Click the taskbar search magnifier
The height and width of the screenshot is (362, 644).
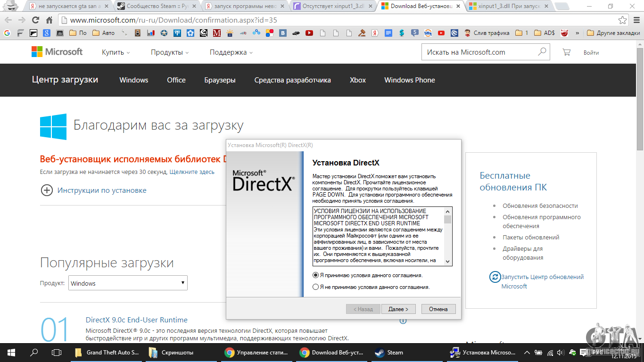(x=34, y=352)
